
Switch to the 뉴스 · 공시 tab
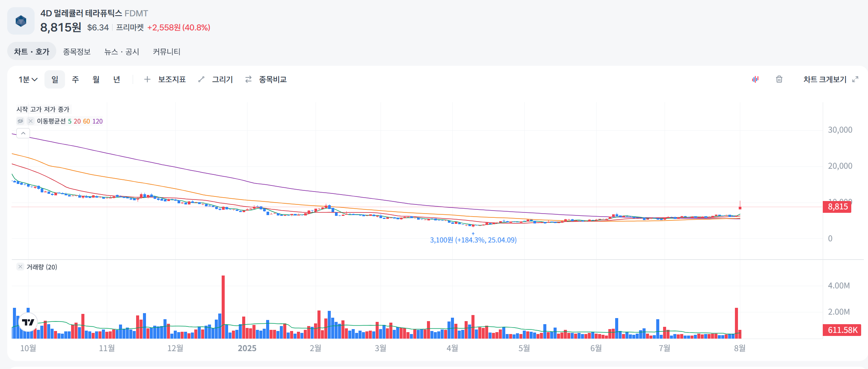122,52
